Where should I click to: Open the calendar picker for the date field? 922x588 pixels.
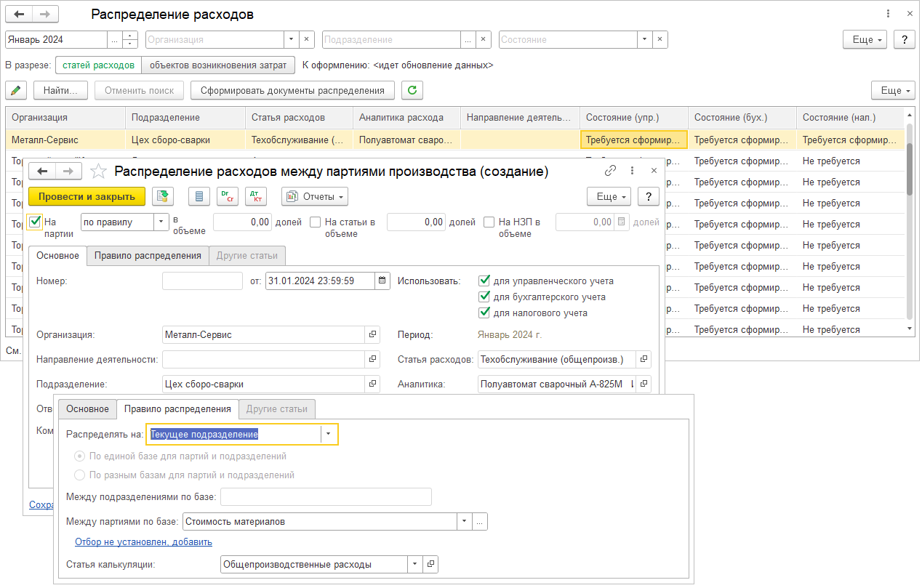(x=382, y=281)
